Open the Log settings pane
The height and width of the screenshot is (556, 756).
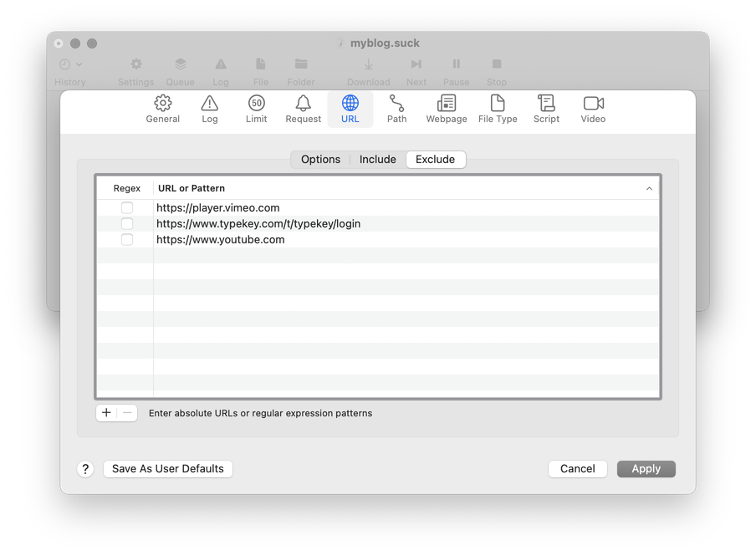coord(210,109)
